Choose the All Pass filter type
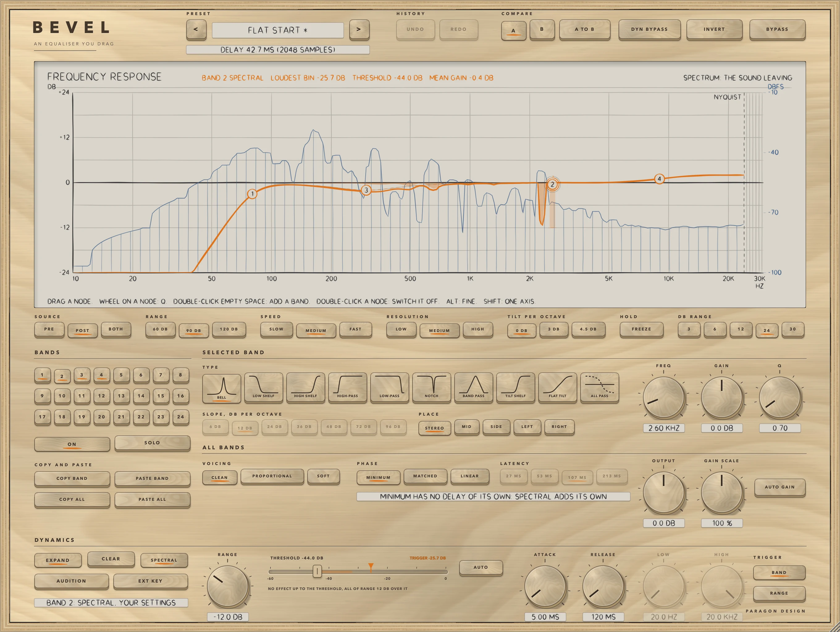 (599, 387)
